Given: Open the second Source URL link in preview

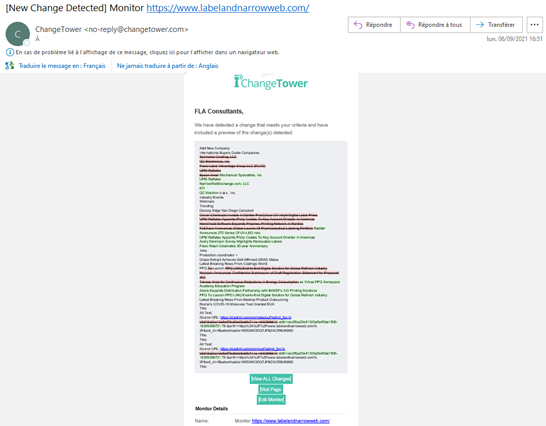Looking at the screenshot, I should [x=252, y=349].
